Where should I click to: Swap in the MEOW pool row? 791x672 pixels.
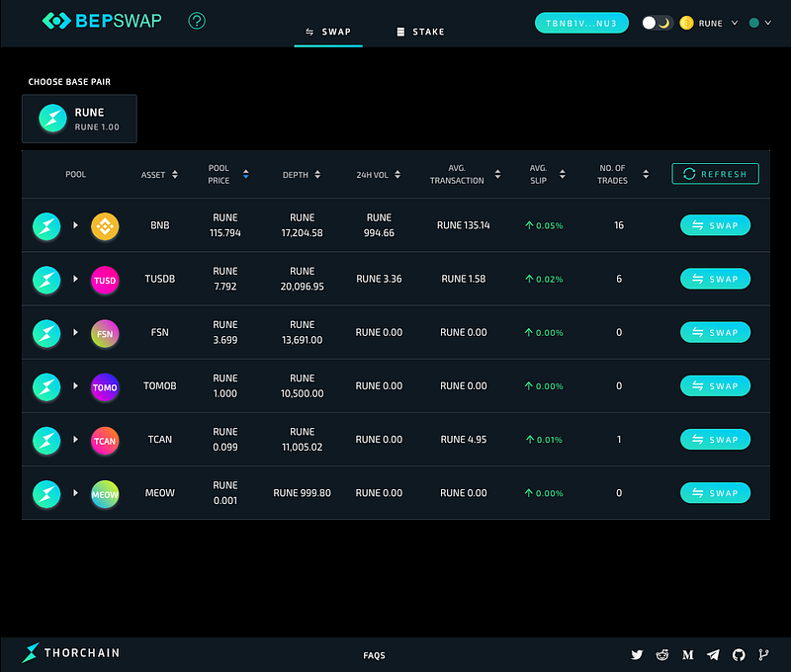point(715,493)
